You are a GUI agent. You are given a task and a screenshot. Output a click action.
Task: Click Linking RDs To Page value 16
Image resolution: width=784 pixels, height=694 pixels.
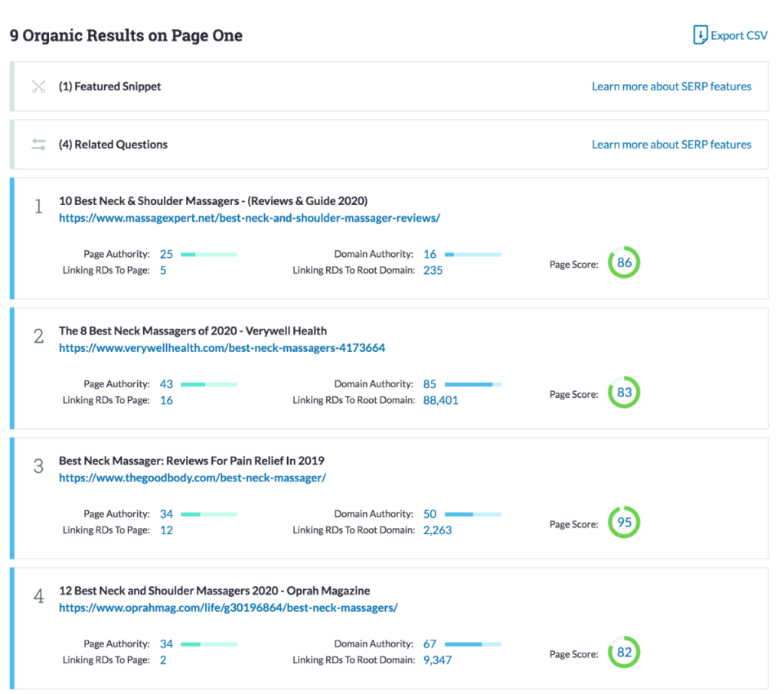[x=166, y=400]
